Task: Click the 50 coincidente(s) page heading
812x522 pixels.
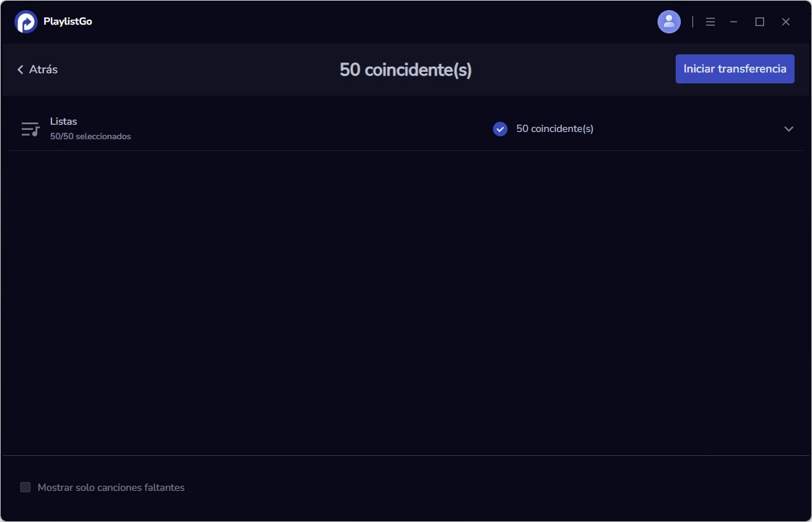Action: 406,70
